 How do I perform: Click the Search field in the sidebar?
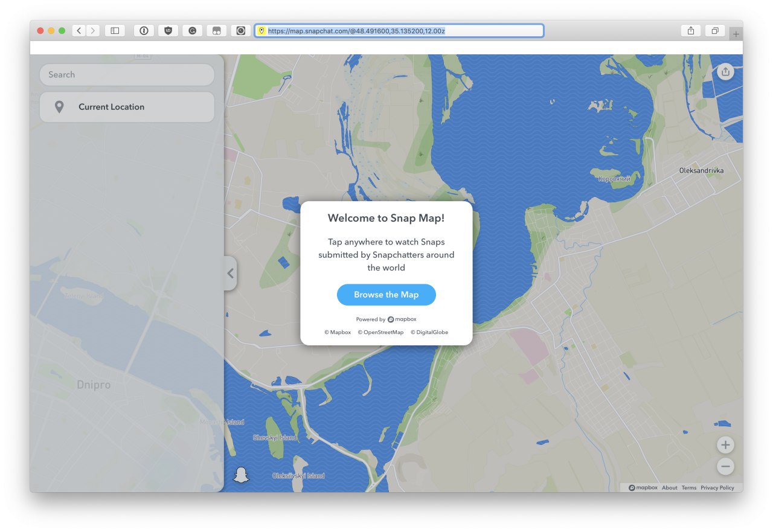click(127, 75)
